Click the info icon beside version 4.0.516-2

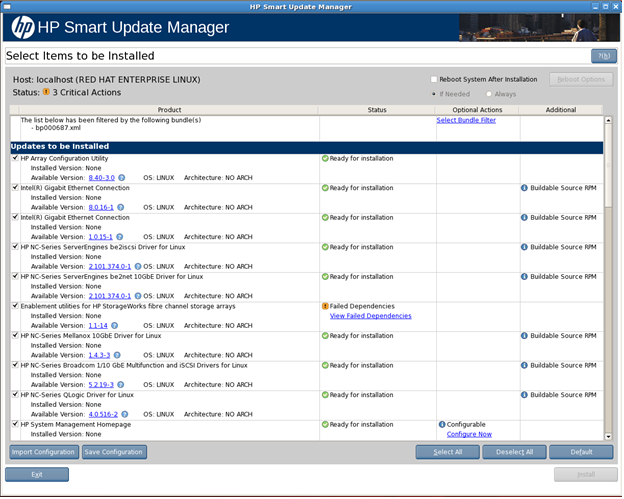[x=125, y=414]
